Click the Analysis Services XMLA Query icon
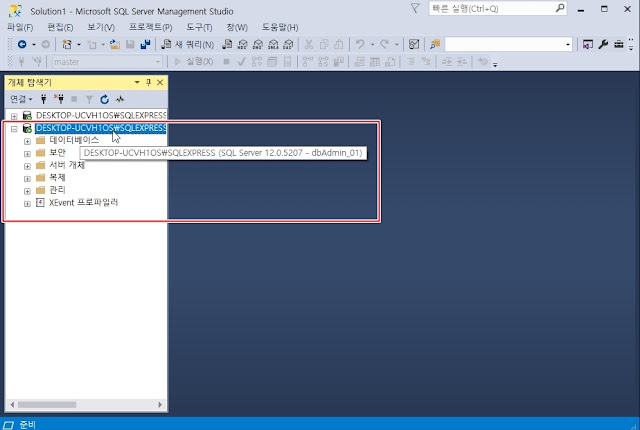This screenshot has height=430, width=640. [273, 44]
